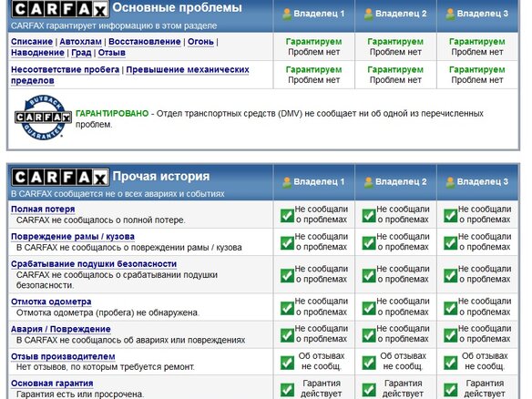Open the Автохлам link
The height and width of the screenshot is (399, 532).
tap(81, 42)
